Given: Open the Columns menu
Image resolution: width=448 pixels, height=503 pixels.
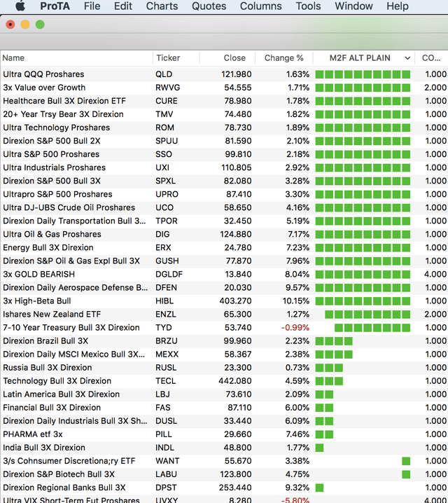Looking at the screenshot, I should [x=261, y=6].
